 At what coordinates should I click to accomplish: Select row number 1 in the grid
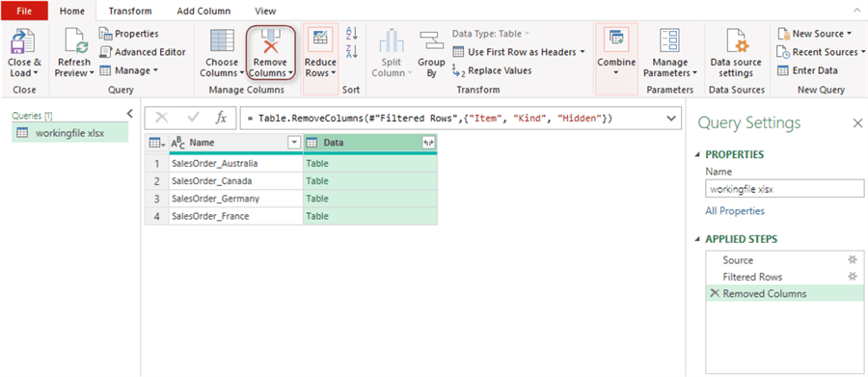[156, 164]
